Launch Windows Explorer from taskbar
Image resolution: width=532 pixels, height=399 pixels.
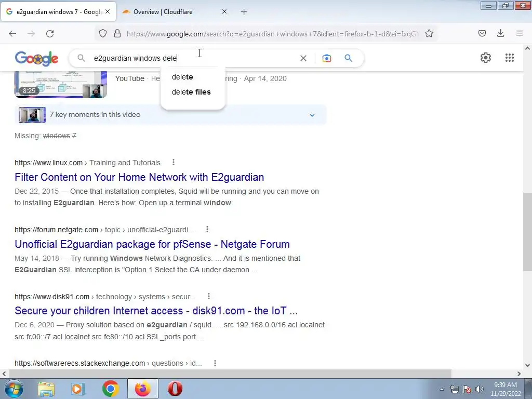tap(46, 389)
